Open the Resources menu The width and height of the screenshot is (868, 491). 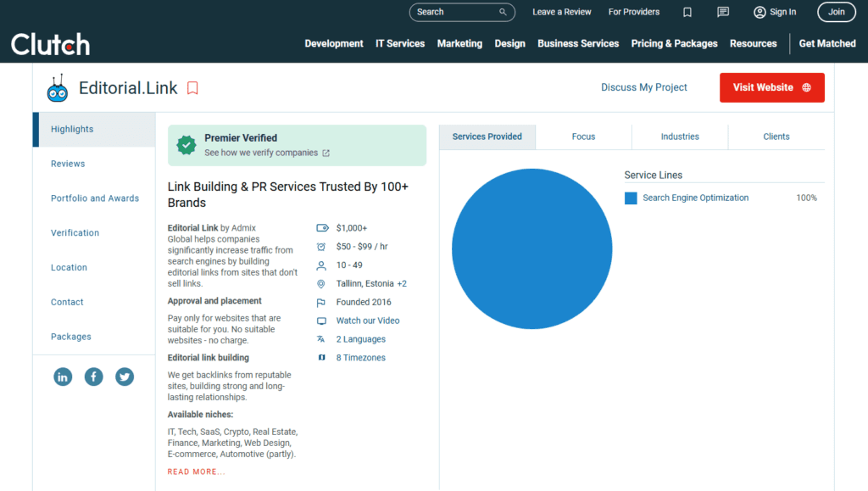(753, 44)
